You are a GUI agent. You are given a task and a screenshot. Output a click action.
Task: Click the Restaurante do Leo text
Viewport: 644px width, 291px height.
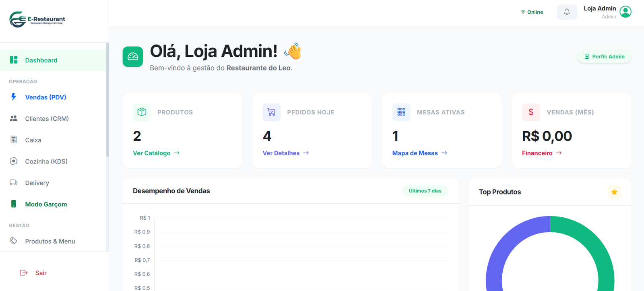[258, 68]
